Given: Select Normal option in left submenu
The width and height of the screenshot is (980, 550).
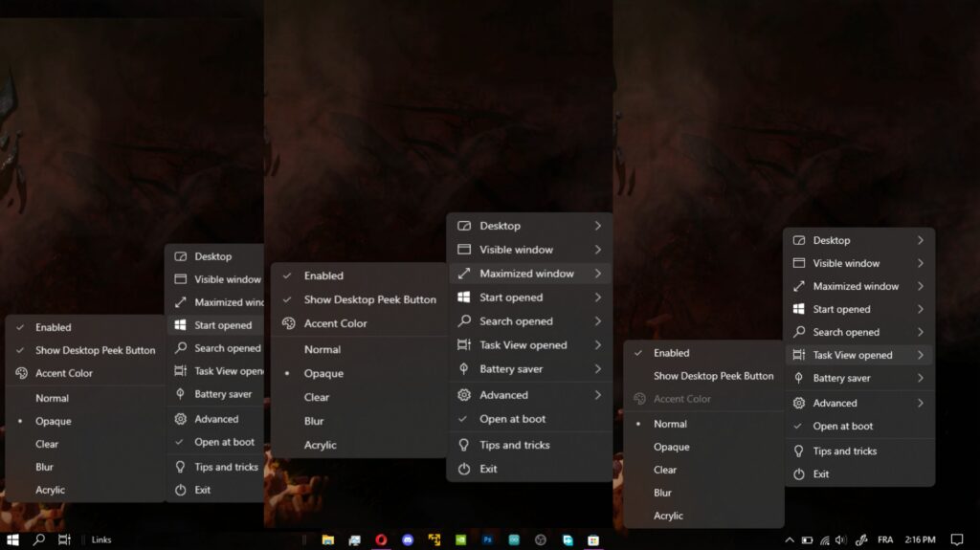Looking at the screenshot, I should click(x=85, y=398).
